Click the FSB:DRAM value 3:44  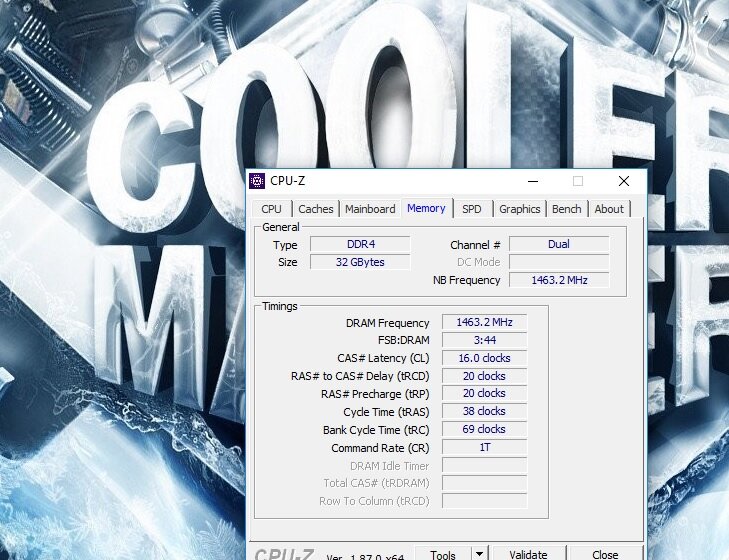(484, 340)
